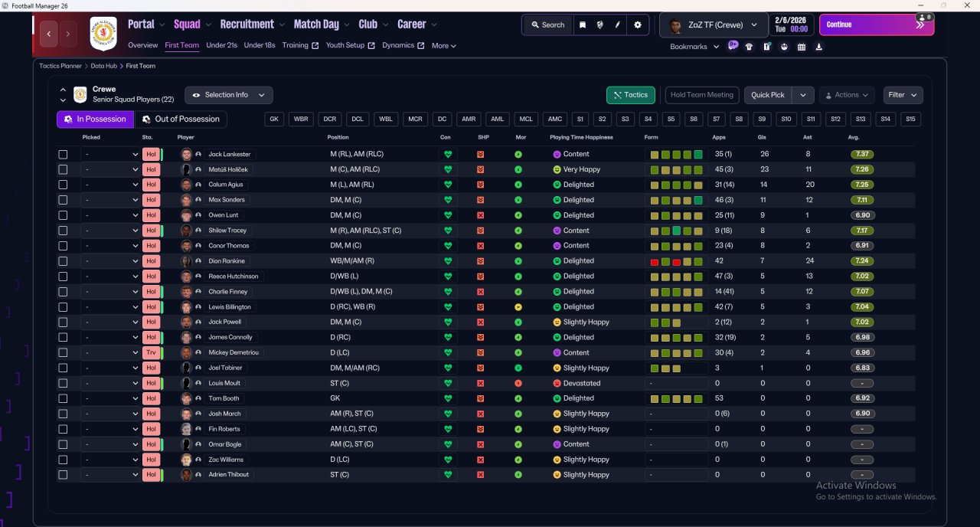Click the shirt icon in bookmarks bar

click(749, 47)
